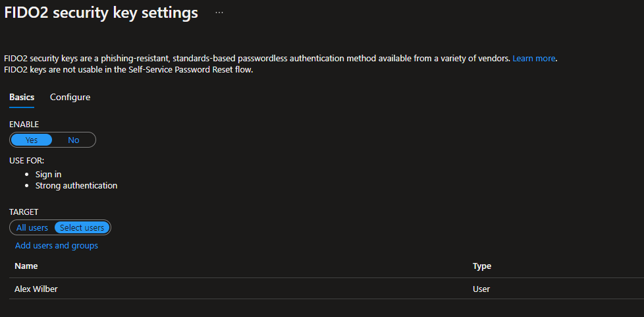The height and width of the screenshot is (317, 644).
Task: Click the FIDO2 security key settings title
Action: pyautogui.click(x=101, y=13)
